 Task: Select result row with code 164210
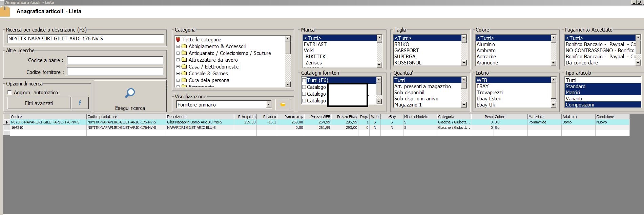[316, 128]
